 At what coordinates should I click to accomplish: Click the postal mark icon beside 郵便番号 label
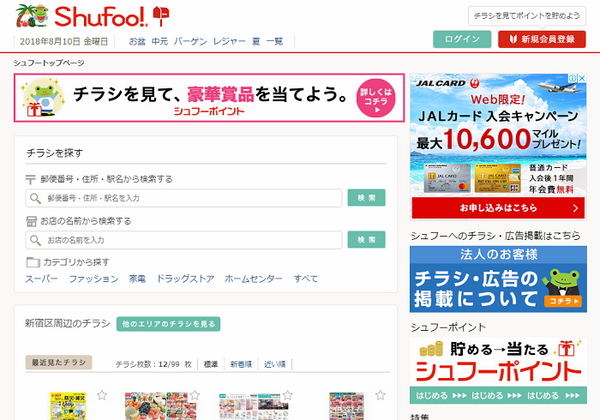30,179
